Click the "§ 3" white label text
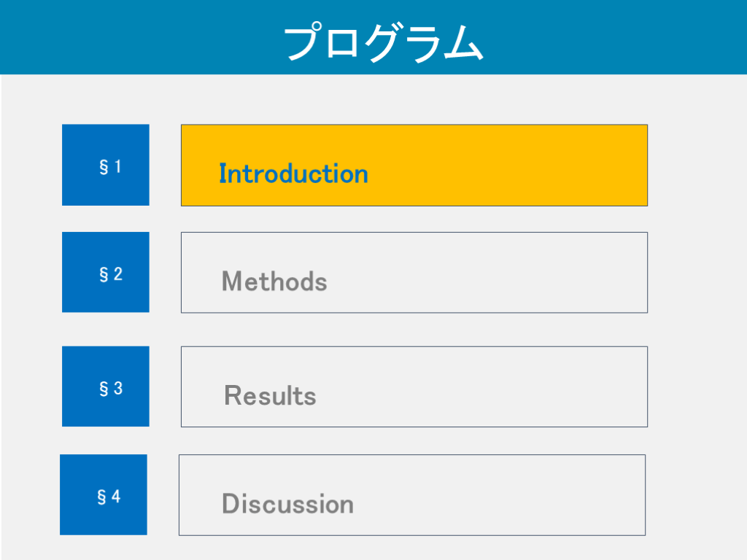 (x=110, y=389)
